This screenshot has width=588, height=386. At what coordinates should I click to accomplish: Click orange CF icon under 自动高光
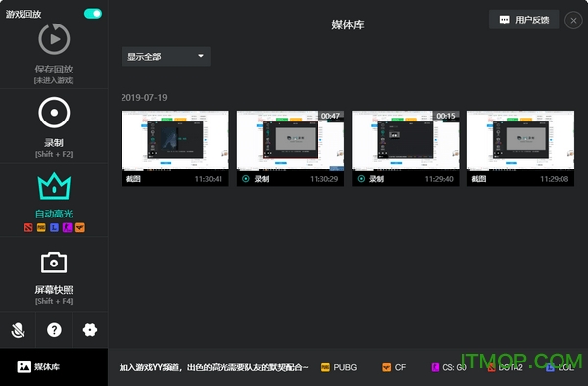tap(80, 227)
